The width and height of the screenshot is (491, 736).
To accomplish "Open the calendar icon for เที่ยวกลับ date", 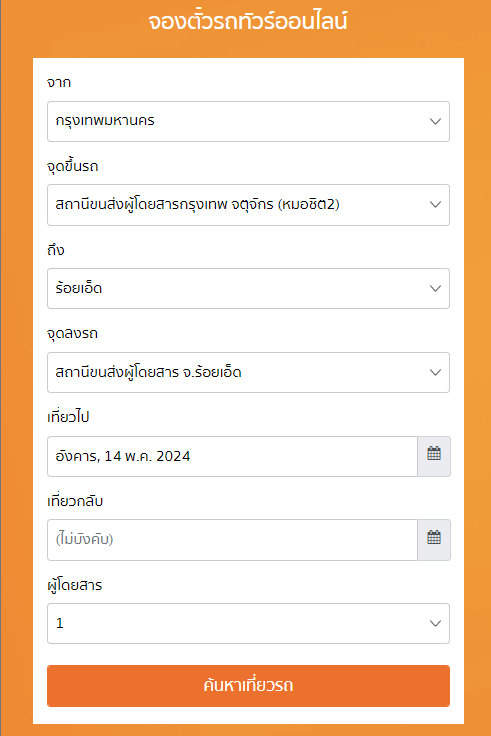I will pyautogui.click(x=434, y=539).
